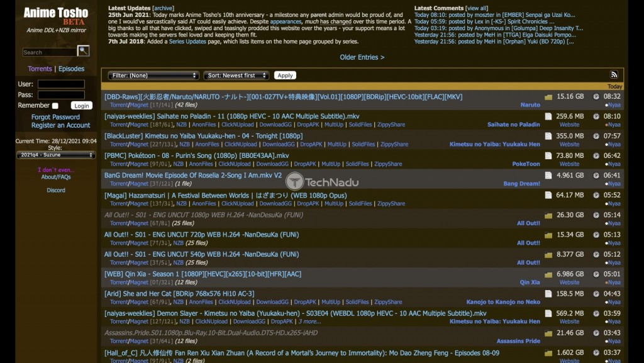Click file icon beside 355.0 MB
The height and width of the screenshot is (363, 644).
tap(548, 136)
